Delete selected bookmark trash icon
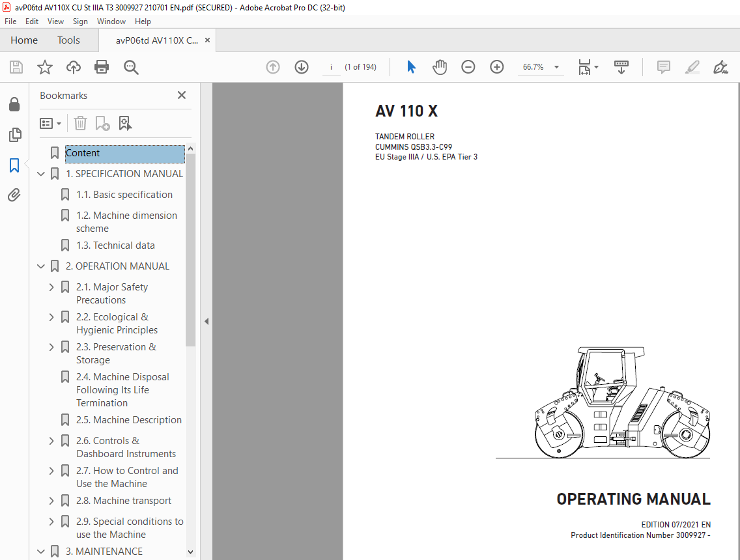Screen dimensions: 740x560 click(x=80, y=124)
